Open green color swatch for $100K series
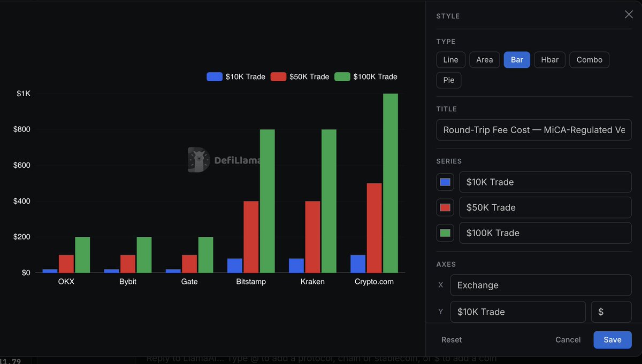This screenshot has width=642, height=364. tap(445, 233)
